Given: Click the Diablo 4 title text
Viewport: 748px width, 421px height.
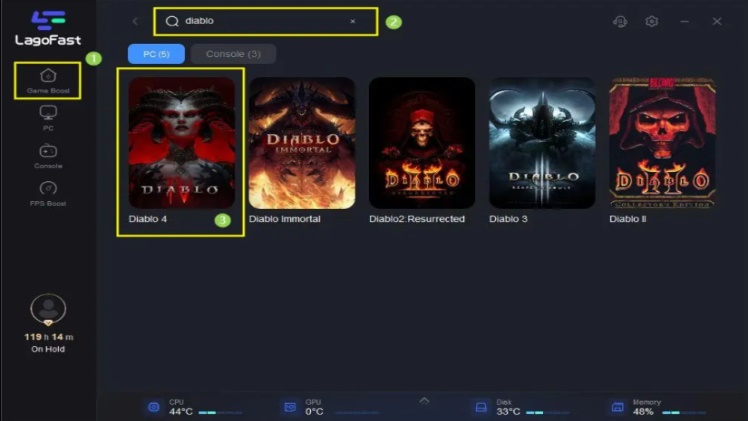Looking at the screenshot, I should click(148, 219).
